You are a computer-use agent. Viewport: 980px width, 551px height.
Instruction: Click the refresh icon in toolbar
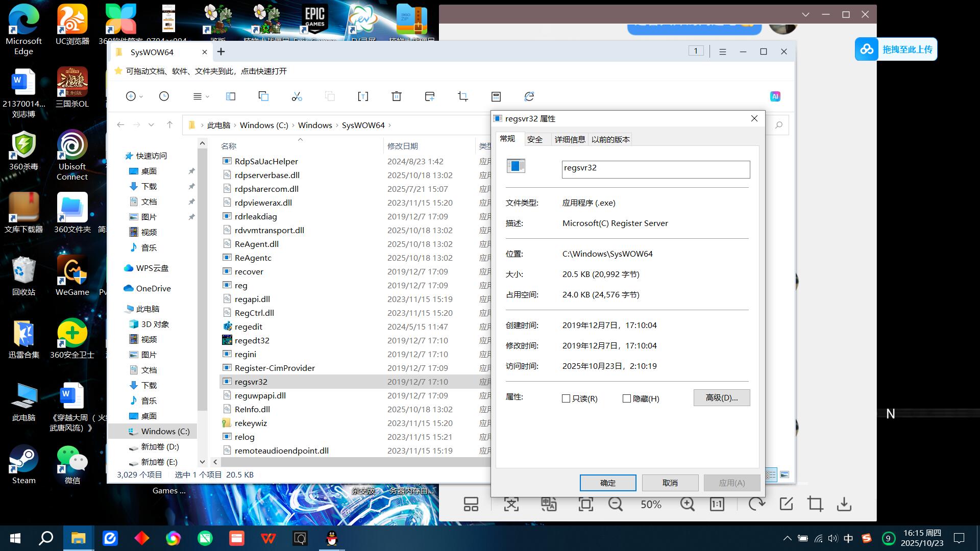pyautogui.click(x=529, y=96)
